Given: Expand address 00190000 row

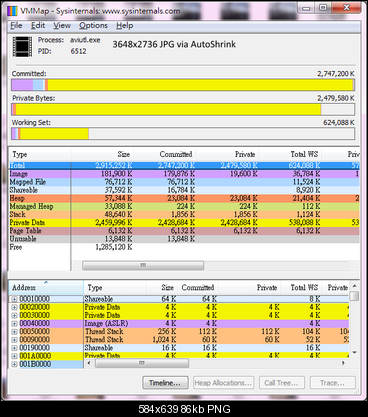Looking at the screenshot, I should click(14, 348).
